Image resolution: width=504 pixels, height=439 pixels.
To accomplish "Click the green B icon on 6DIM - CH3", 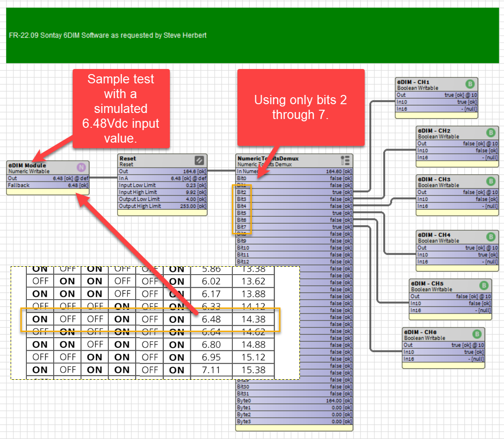I will coord(491,182).
